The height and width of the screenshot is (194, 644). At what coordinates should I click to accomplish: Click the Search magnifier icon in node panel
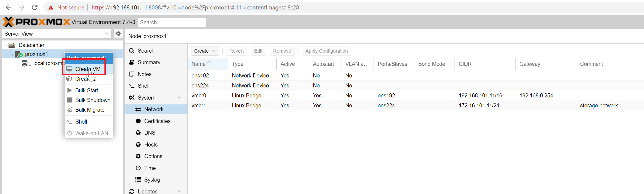tap(132, 51)
